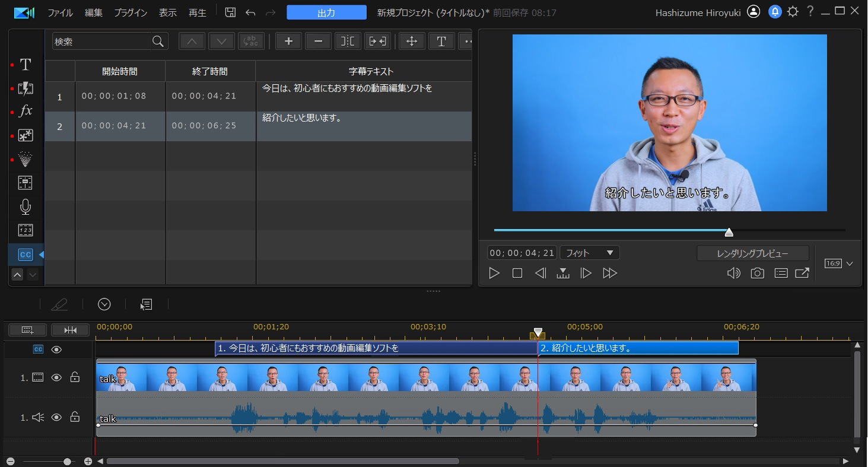The height and width of the screenshot is (467, 868).
Task: Open the Title Room (T icon) in sidebar
Action: [x=26, y=65]
